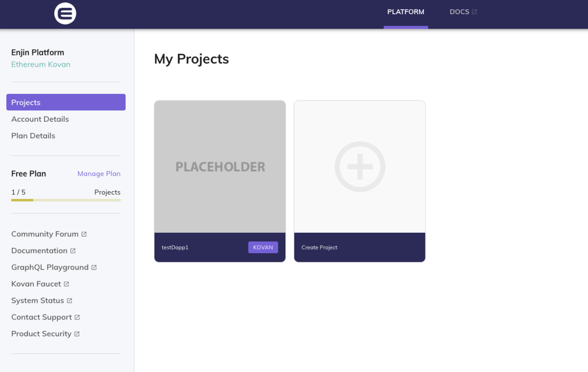This screenshot has height=372, width=588.
Task: Click external-link icon next to Community Forum
Action: pyautogui.click(x=84, y=234)
